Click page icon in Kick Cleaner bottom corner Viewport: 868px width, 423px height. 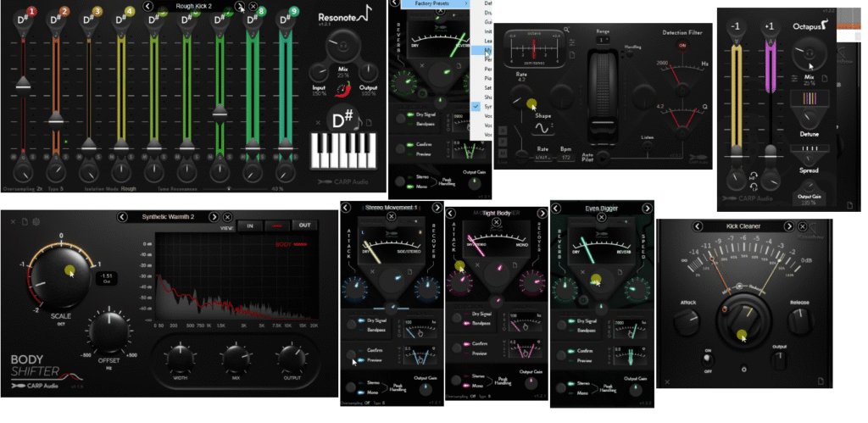(821, 381)
